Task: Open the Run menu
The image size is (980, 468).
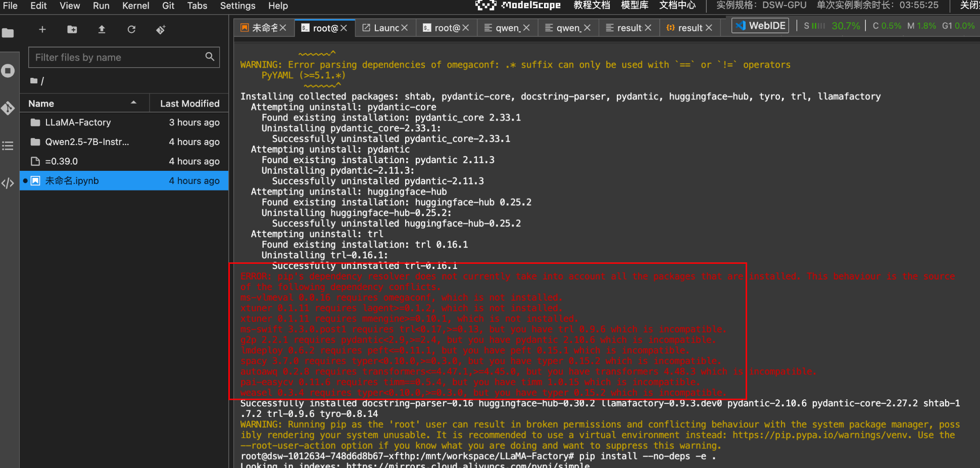Action: click(101, 6)
